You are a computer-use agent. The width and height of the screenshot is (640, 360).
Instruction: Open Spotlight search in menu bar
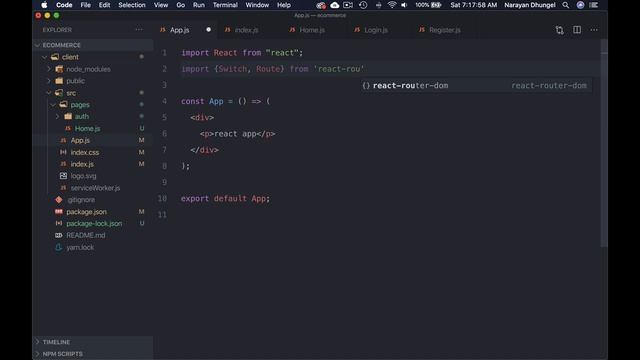click(x=565, y=5)
